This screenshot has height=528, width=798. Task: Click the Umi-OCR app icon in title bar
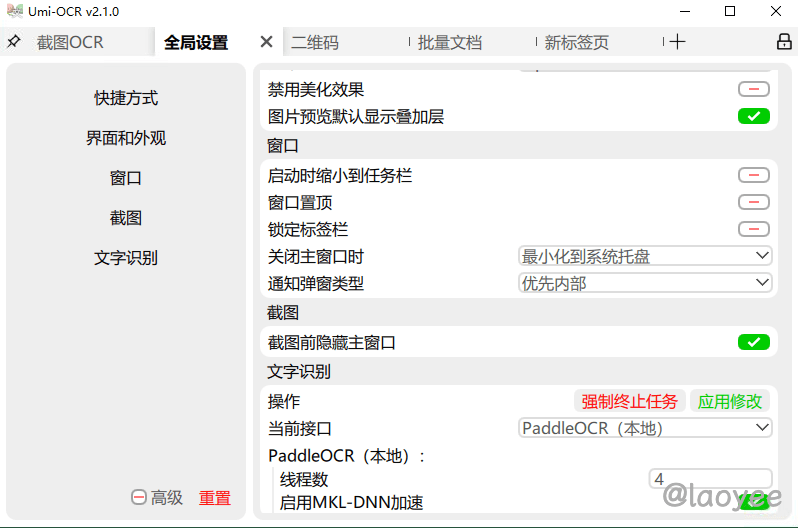(x=13, y=11)
